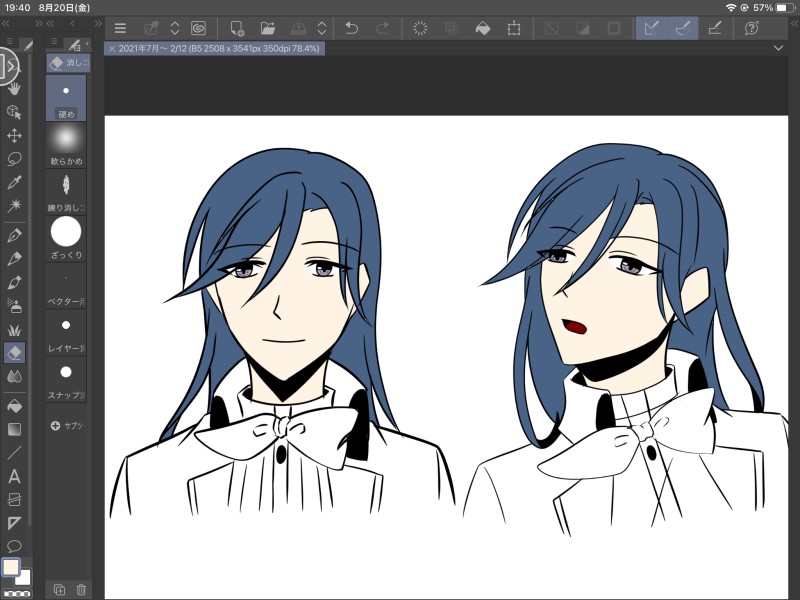Toggle Snap to Special Ruler
This screenshot has width=800, height=600.
coord(683,28)
